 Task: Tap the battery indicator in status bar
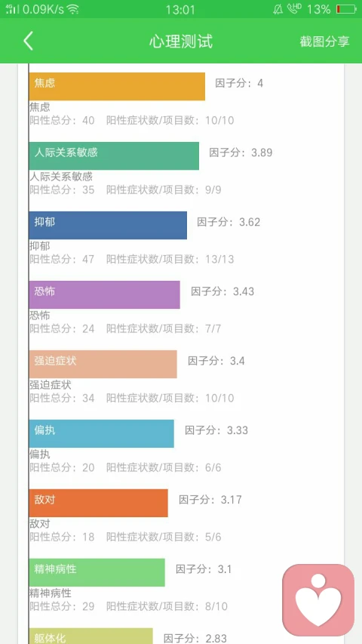tap(345, 9)
